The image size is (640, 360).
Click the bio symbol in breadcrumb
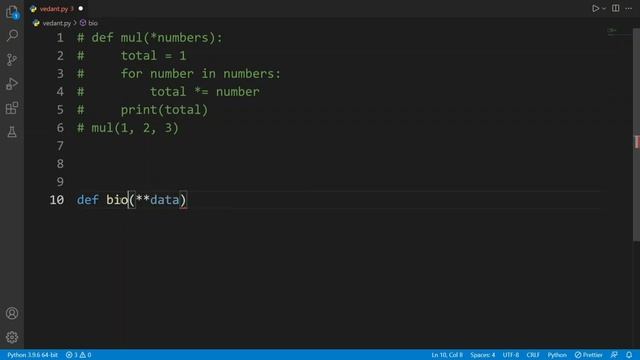(x=93, y=23)
